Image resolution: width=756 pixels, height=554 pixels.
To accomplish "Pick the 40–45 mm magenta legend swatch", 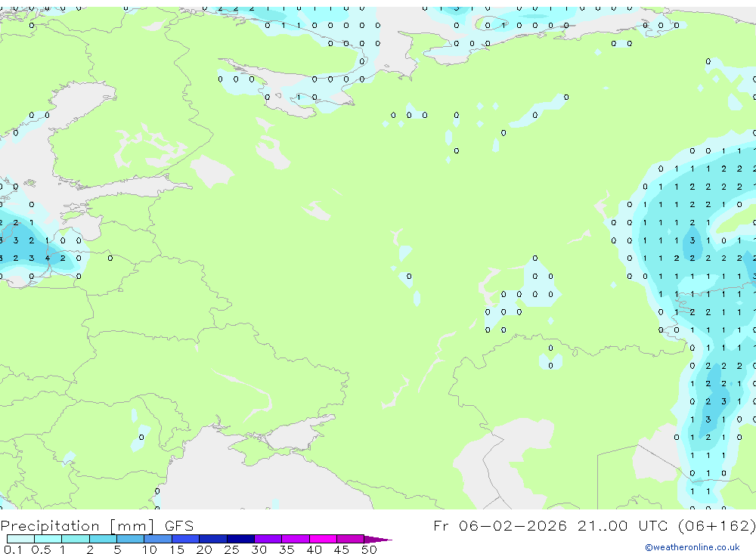I will tap(323, 539).
